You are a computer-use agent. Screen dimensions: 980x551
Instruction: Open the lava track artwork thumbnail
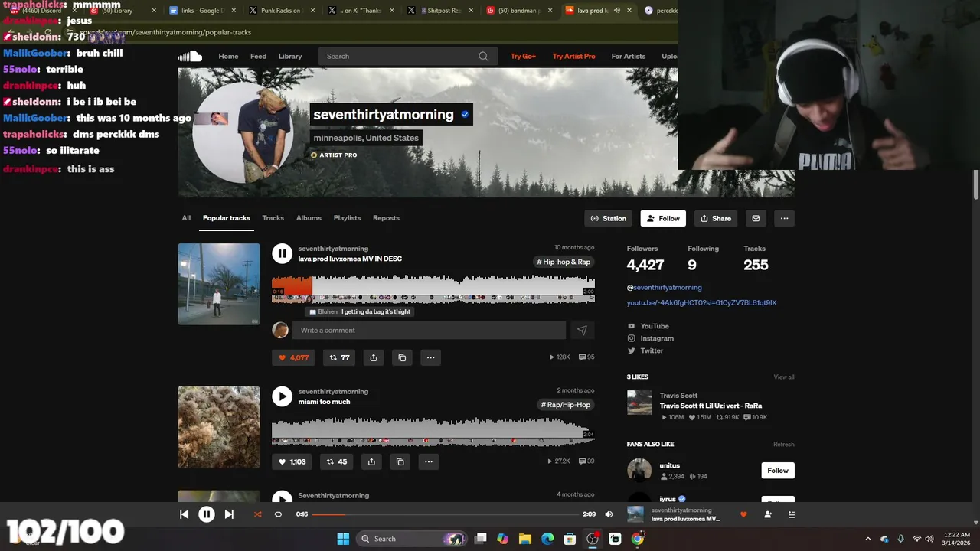click(x=219, y=284)
